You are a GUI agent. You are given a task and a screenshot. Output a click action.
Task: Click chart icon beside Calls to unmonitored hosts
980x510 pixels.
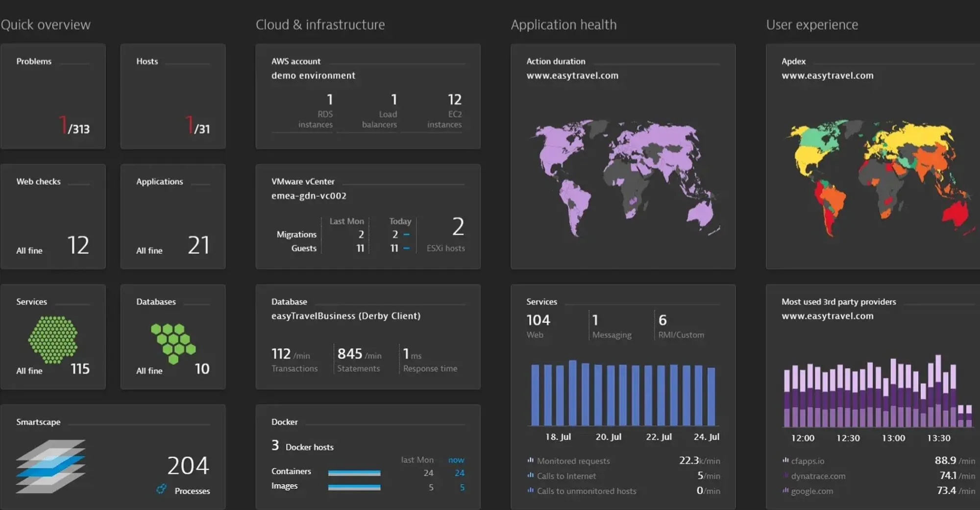click(530, 490)
